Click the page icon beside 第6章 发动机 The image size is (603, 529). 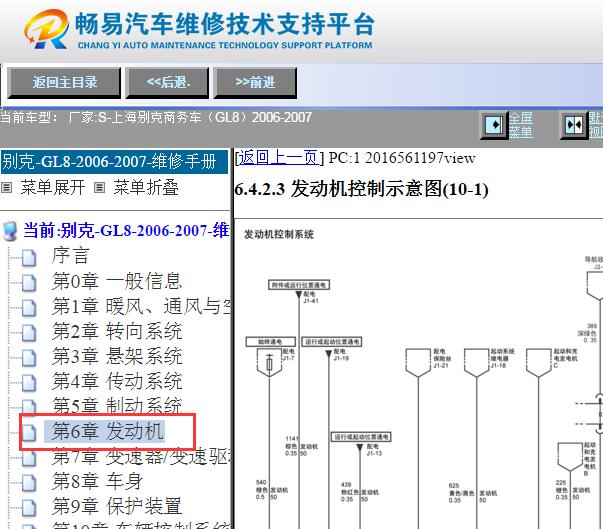(x=29, y=432)
